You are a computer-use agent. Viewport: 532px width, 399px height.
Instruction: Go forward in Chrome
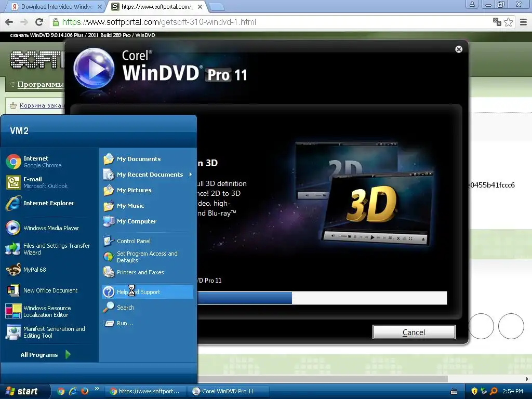coord(24,22)
